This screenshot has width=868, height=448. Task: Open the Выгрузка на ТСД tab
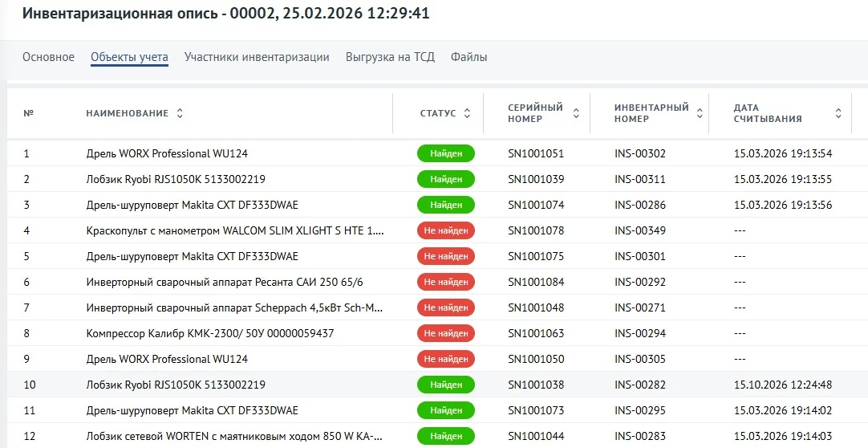[390, 57]
